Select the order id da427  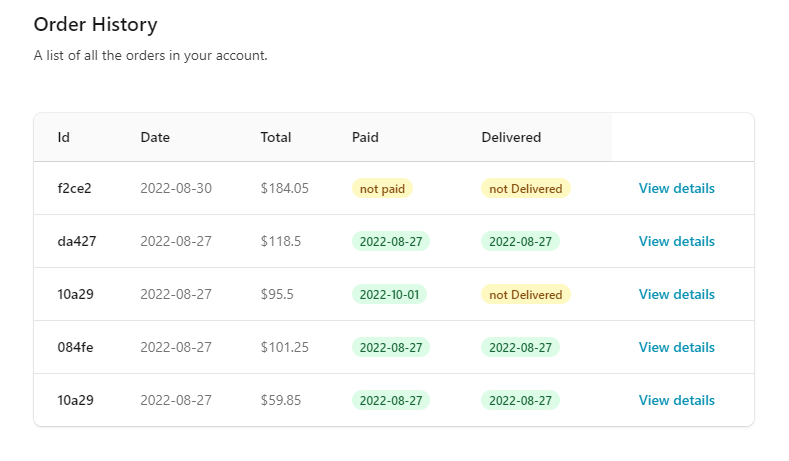point(76,241)
